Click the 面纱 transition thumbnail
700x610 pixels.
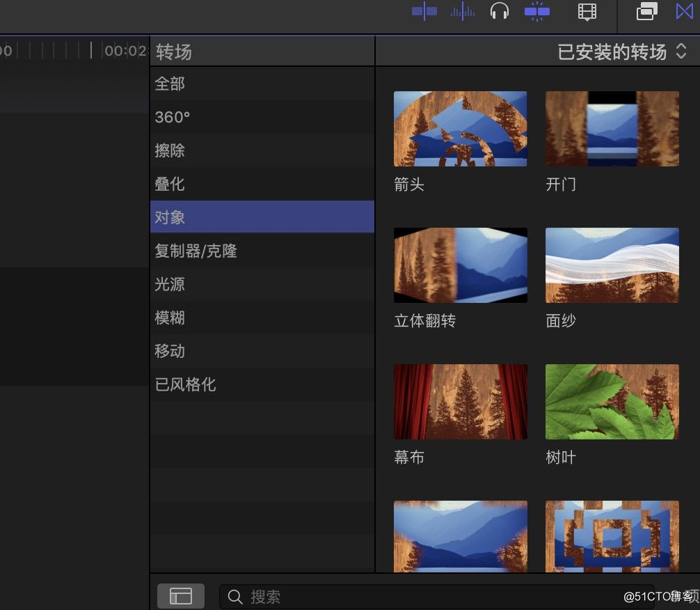click(612, 265)
